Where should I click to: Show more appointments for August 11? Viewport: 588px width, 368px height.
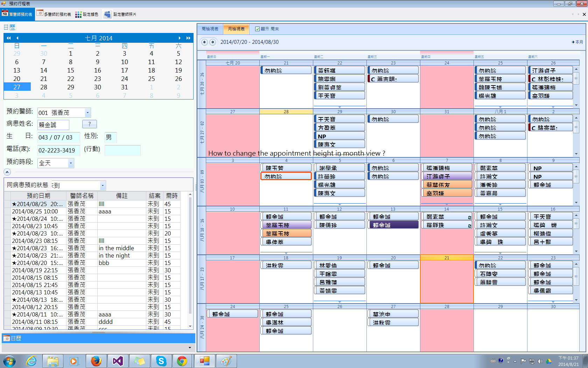coord(286,253)
